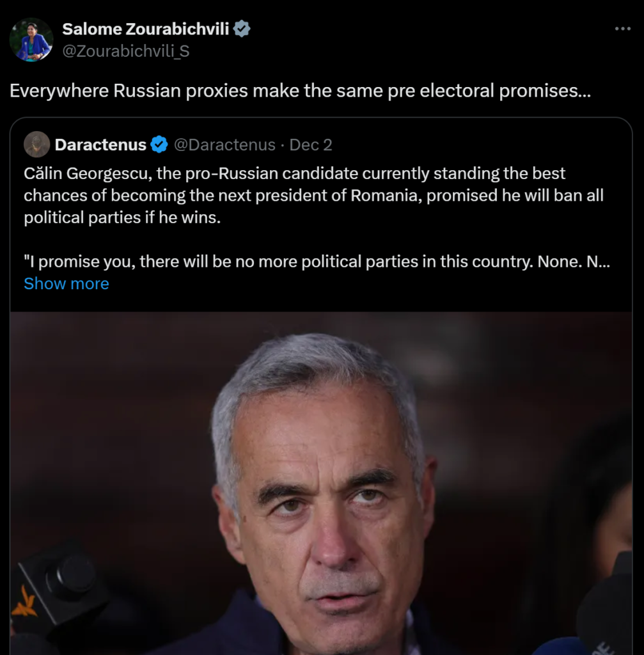Open the Dec 2 timestamp
The image size is (644, 655).
[311, 145]
